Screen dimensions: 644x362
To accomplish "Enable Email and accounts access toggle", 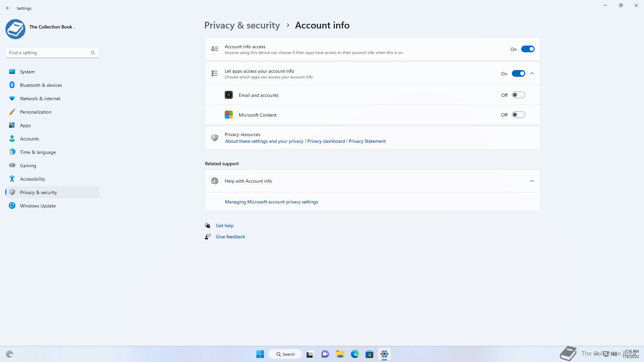I will pos(518,95).
